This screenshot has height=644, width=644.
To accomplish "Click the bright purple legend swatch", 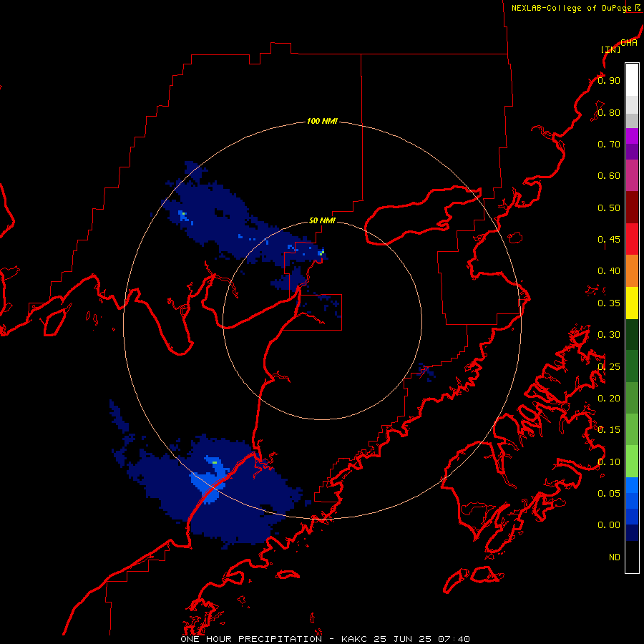I will pyautogui.click(x=632, y=136).
